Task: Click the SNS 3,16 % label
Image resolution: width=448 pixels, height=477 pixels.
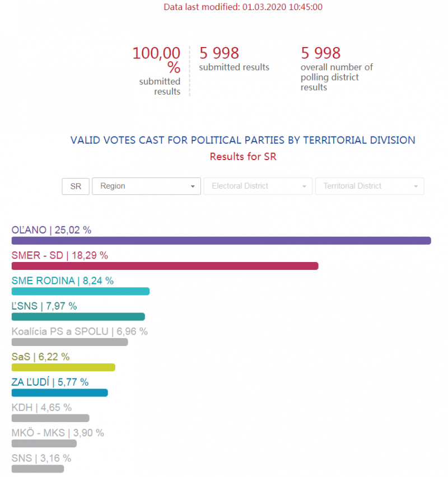Action: pos(41,458)
